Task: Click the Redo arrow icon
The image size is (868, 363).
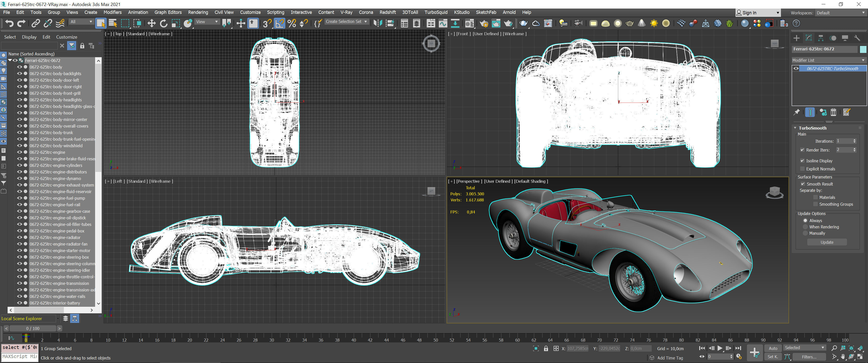Action: (21, 23)
